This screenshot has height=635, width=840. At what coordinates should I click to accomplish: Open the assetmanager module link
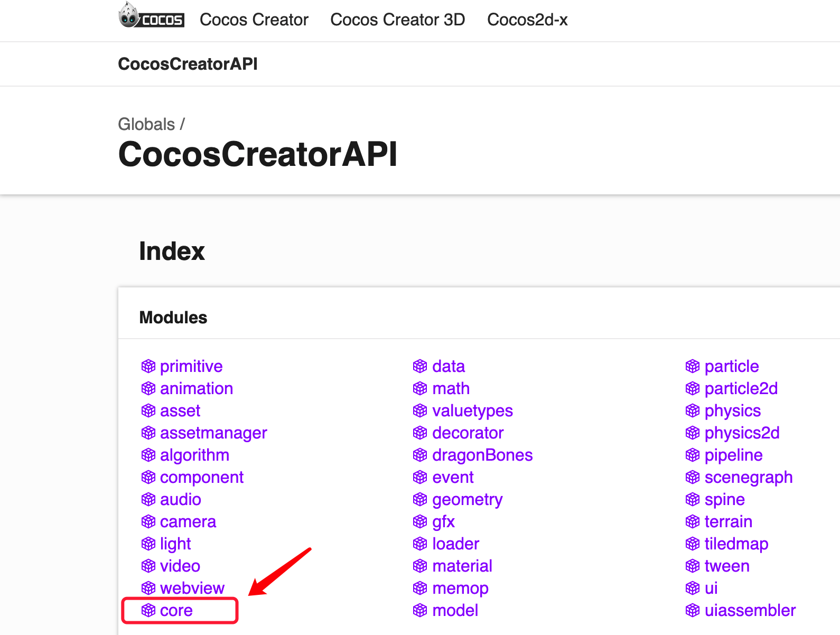coord(213,433)
